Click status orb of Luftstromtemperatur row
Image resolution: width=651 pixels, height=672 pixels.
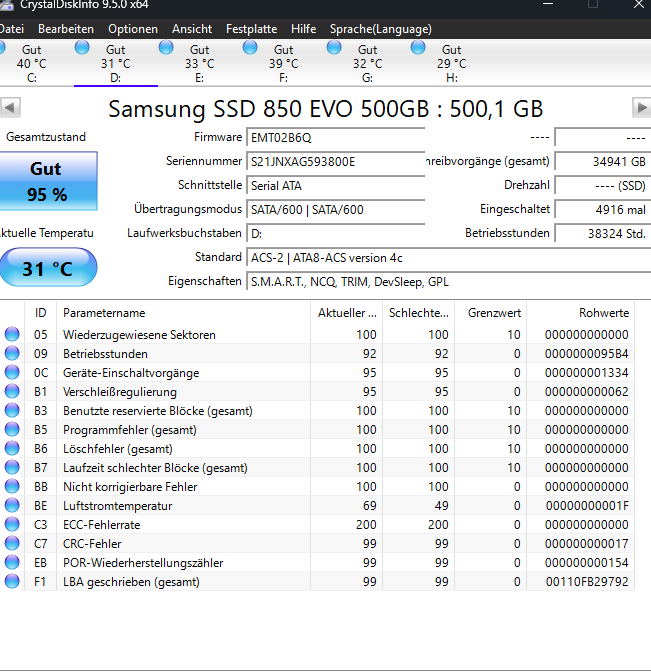pos(12,505)
